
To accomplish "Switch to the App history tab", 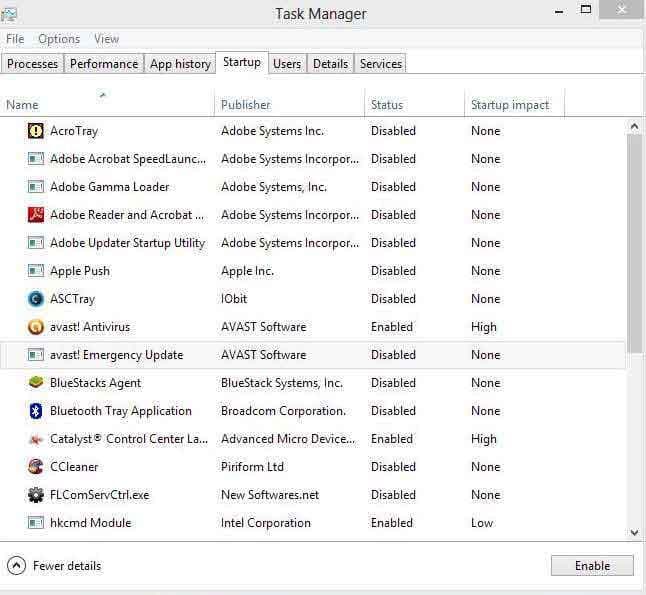I will pyautogui.click(x=180, y=64).
